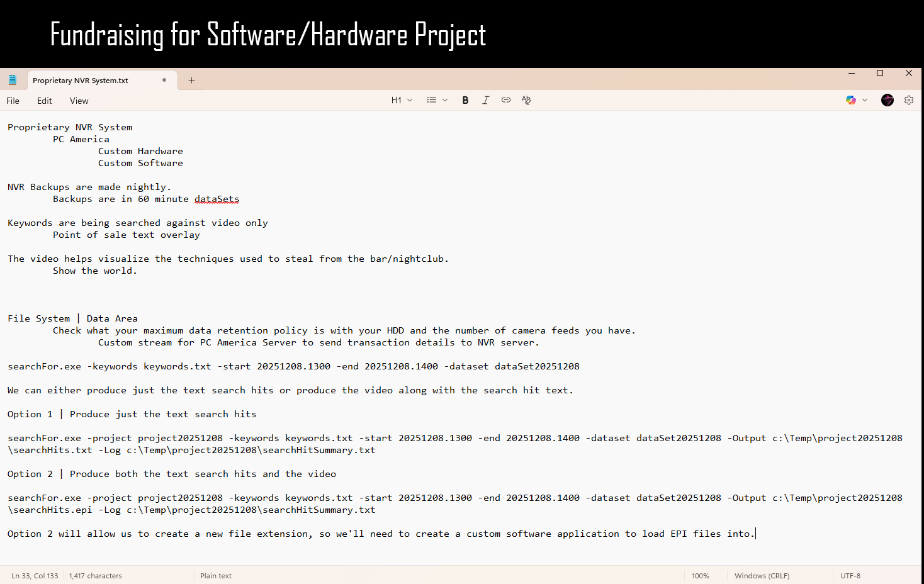This screenshot has height=584, width=924.
Task: Click the Ln 33, Col 133 status indicator
Action: [x=35, y=576]
